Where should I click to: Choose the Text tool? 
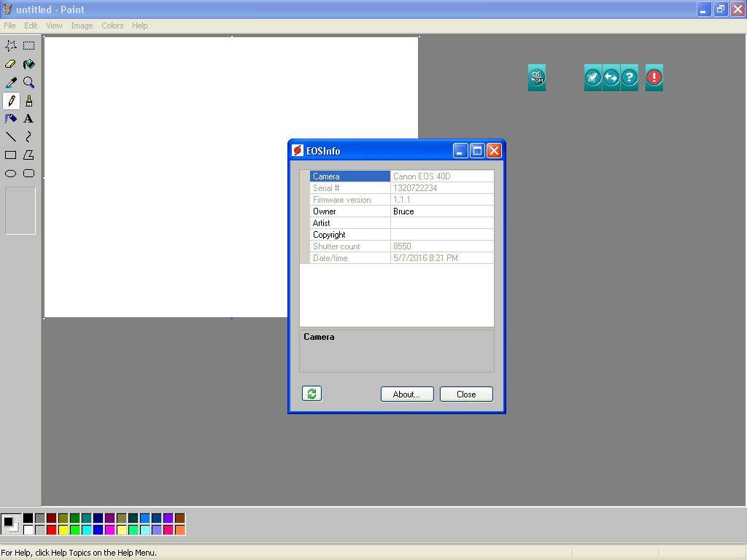pos(29,119)
